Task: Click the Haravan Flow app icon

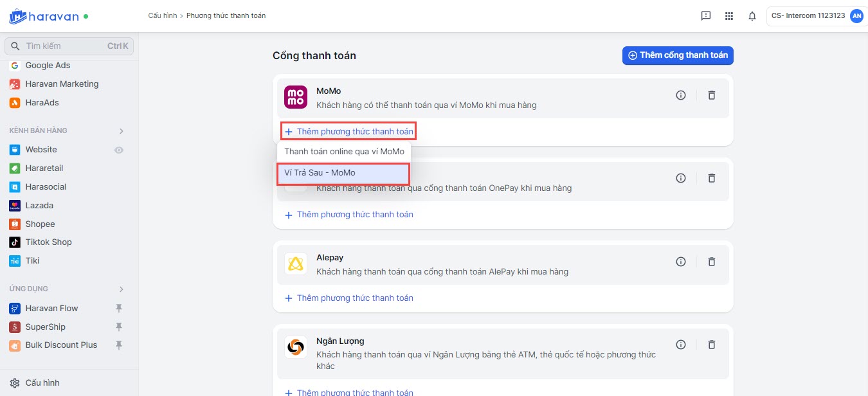Action: (x=15, y=309)
